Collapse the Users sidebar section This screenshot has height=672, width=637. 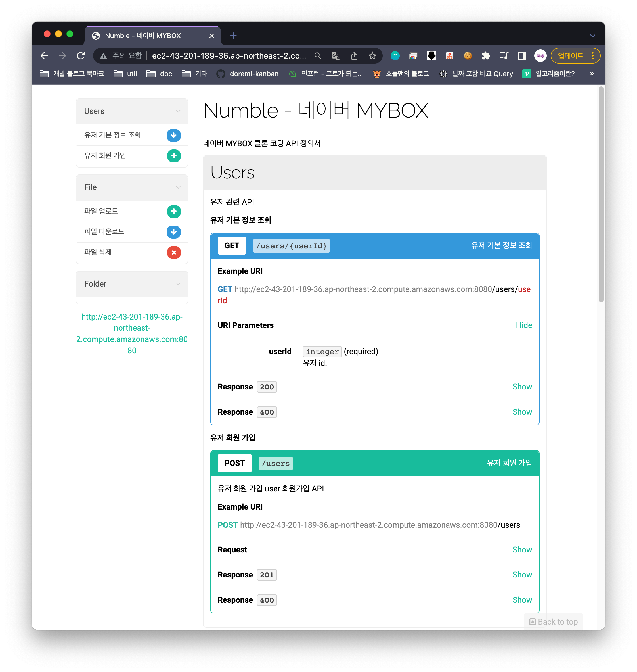point(178,111)
